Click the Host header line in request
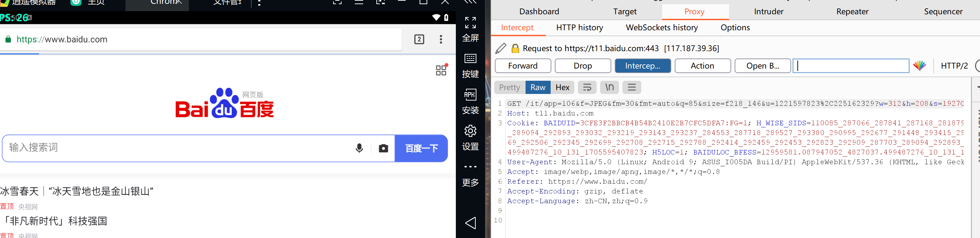This screenshot has height=238, width=980. point(550,113)
